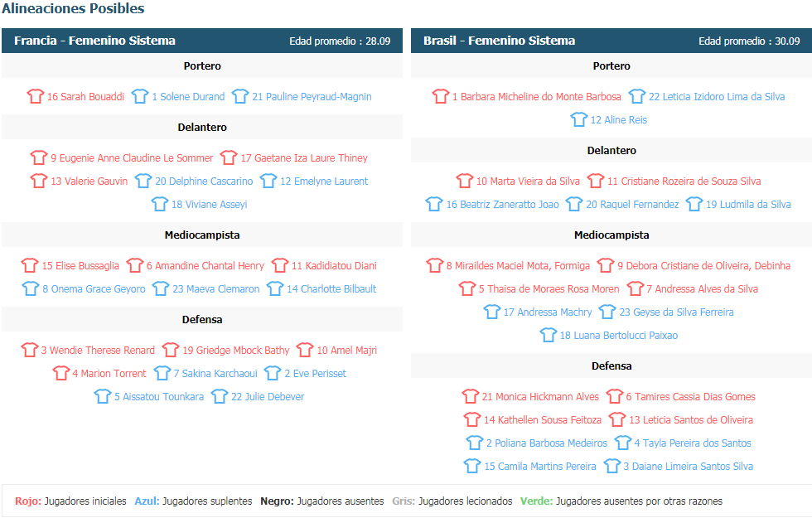Open player 13 Leticia Santos de Oliveira
The image size is (812, 518).
pos(691,420)
